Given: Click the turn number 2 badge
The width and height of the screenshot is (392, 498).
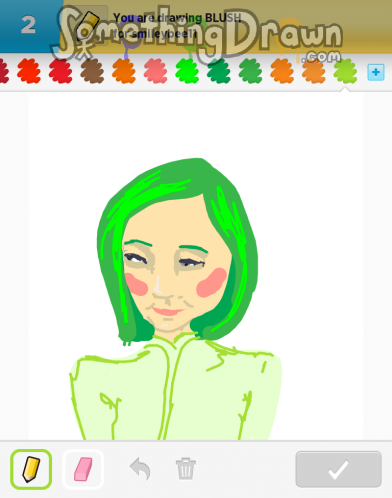Looking at the screenshot, I should pos(28,25).
